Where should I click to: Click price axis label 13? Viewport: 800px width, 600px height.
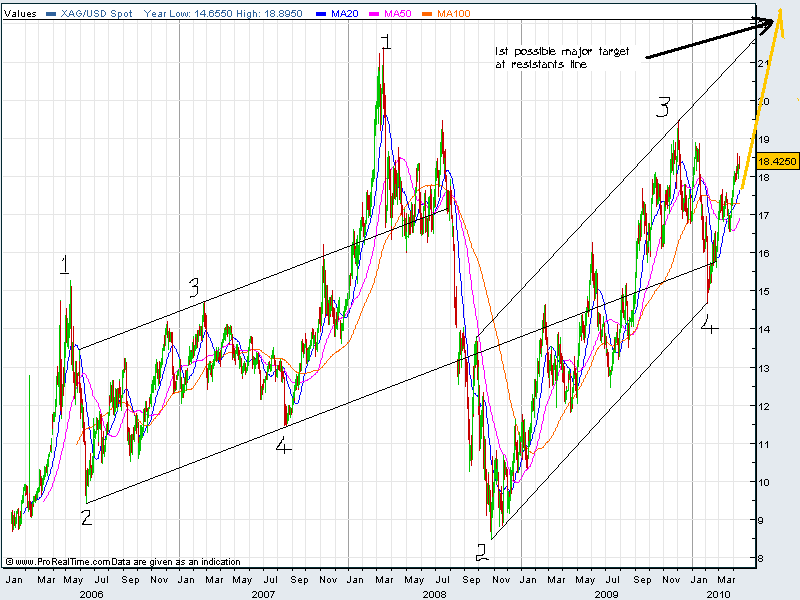click(764, 368)
